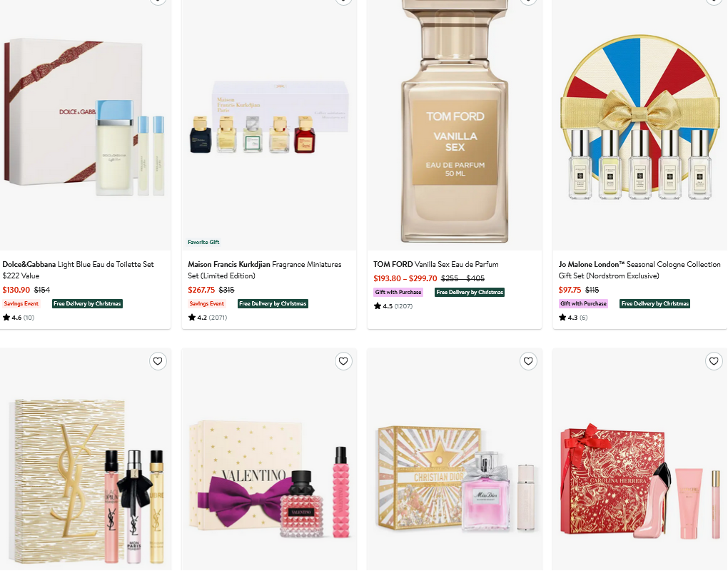
Task: Open Maison Francis Kurkdjian Fragrance Miniatures Set link
Action: tap(265, 270)
